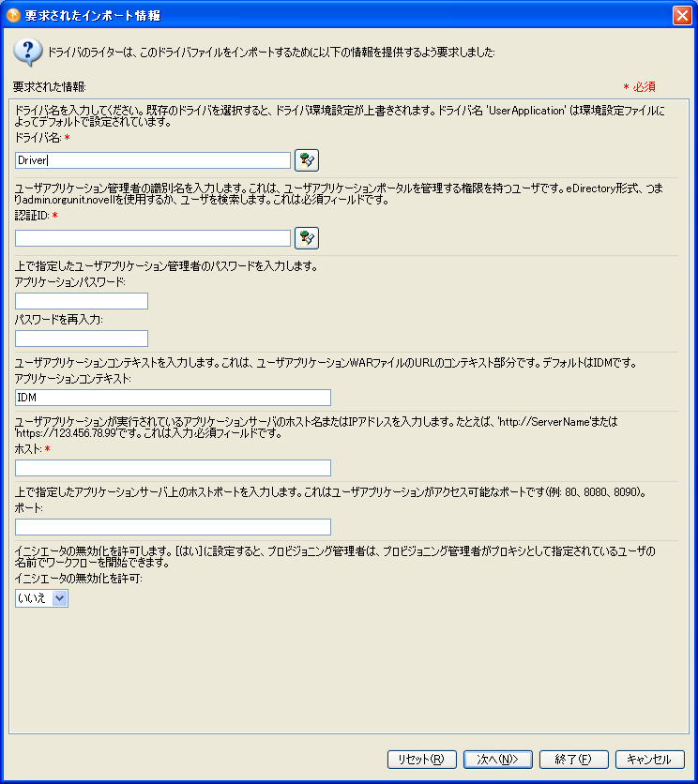Click the 終了(F) button
Image resolution: width=698 pixels, height=784 pixels.
(574, 760)
